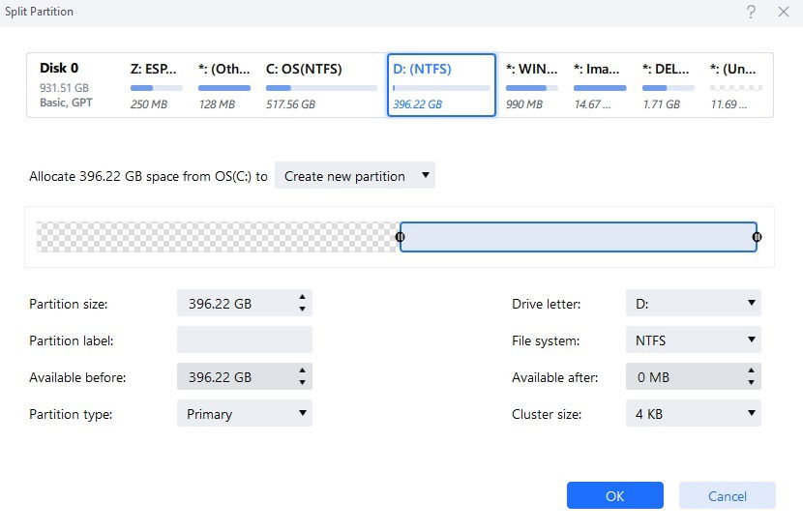This screenshot has height=532, width=803.
Task: Select the *: Ima... 14.67 partition
Action: tap(600, 85)
